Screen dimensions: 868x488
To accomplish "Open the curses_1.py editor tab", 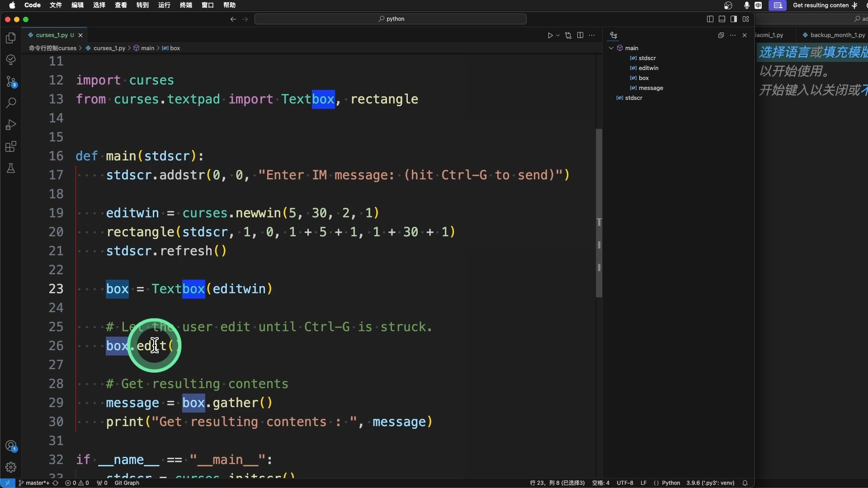I will [54, 35].
